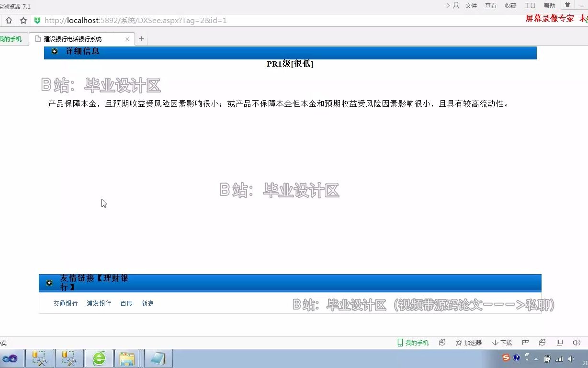
Task: Open the volume control slider from the tray
Action: (571, 358)
